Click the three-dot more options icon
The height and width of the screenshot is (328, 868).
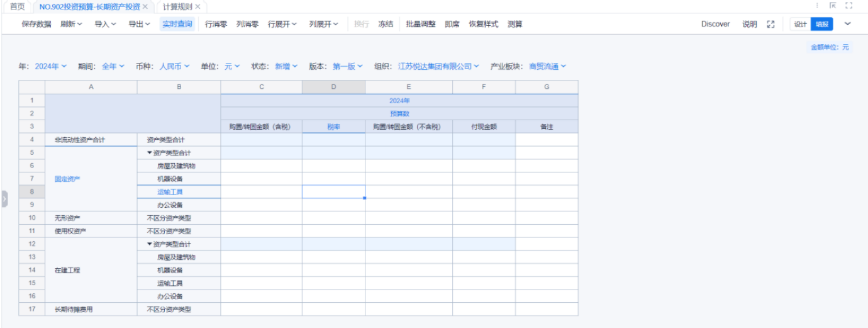(817, 6)
